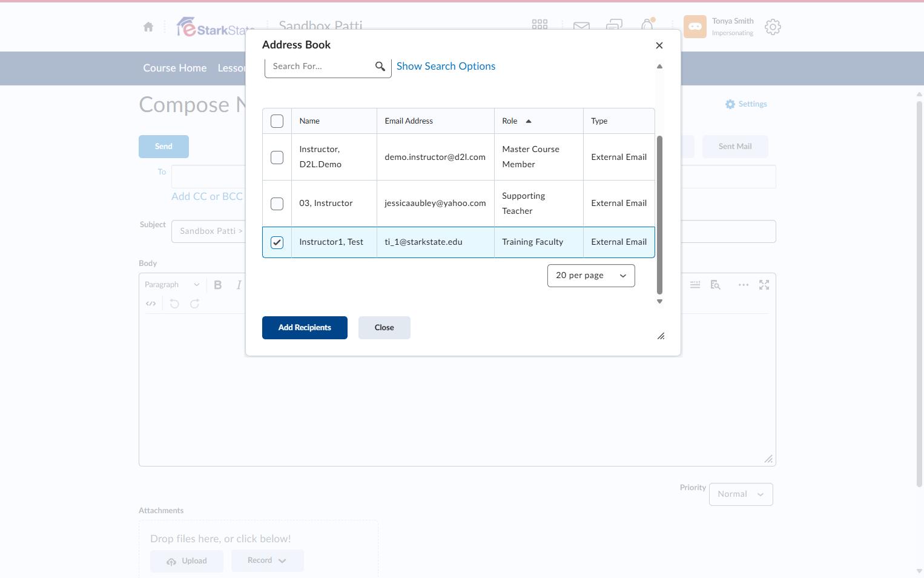Click the search magnifier in Address Book

[380, 67]
